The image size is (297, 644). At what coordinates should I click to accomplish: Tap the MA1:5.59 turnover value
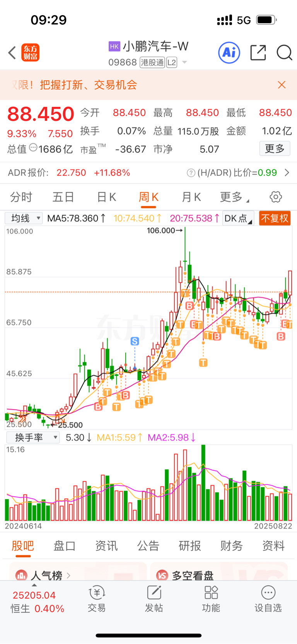point(120,438)
